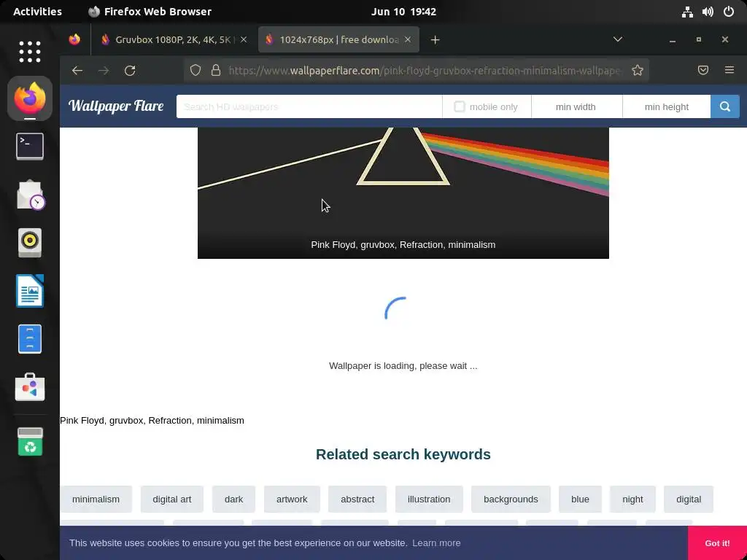Select the backgrounds keyword tag
This screenshot has height=560, width=747.
[511, 499]
